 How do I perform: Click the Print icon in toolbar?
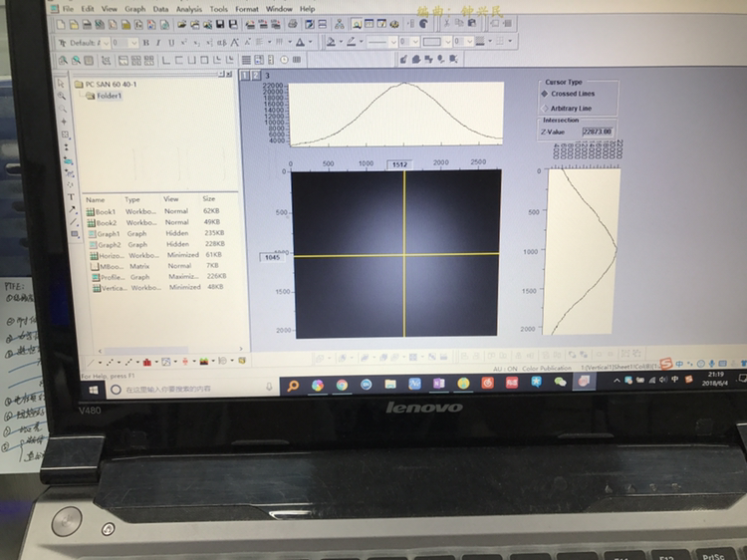(293, 24)
